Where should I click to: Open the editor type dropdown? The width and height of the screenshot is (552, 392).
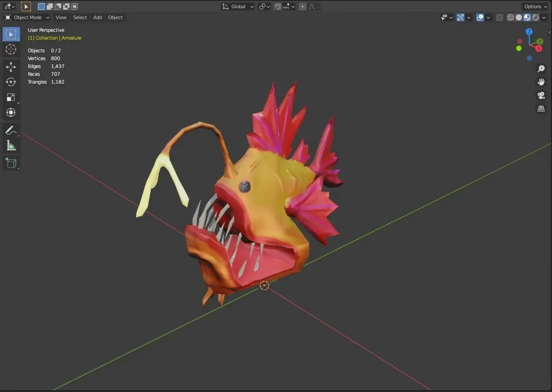[9, 6]
